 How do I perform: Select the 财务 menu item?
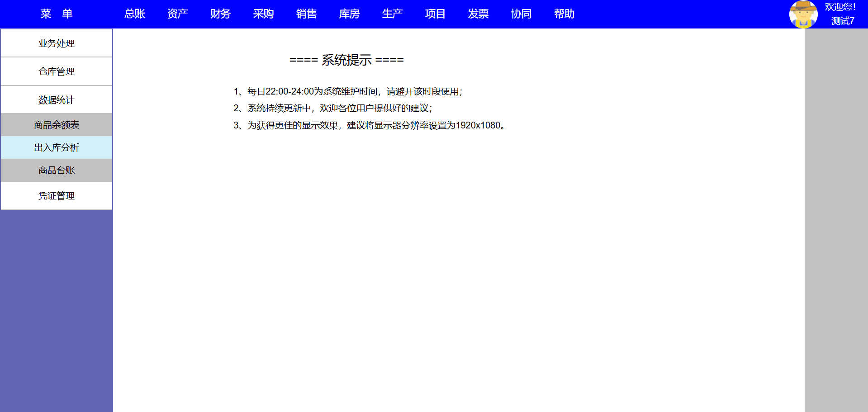point(220,14)
